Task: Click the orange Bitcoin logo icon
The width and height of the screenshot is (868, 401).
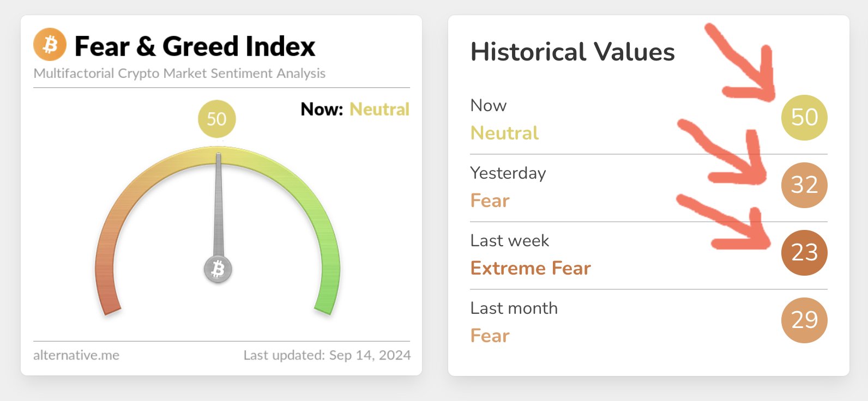Action: [x=50, y=45]
